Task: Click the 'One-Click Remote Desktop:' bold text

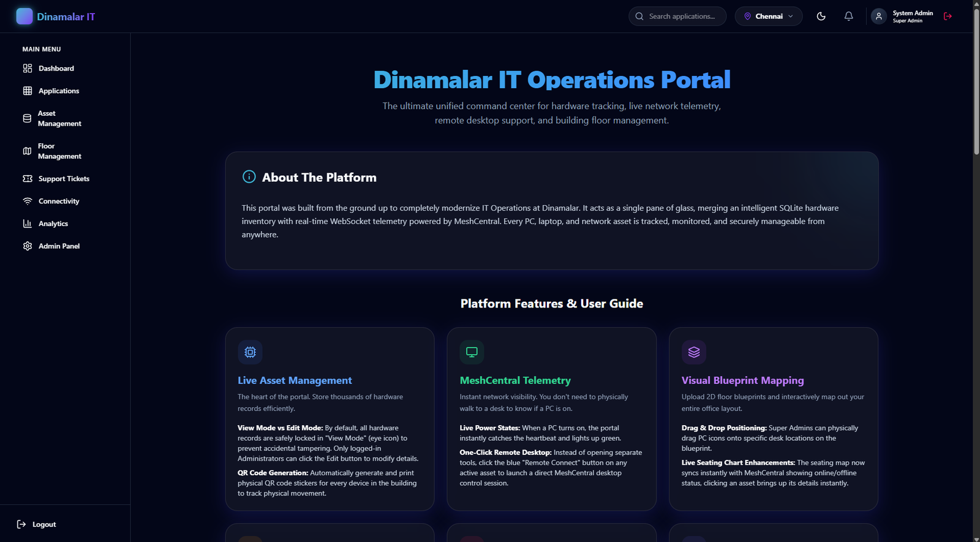Action: coord(506,453)
